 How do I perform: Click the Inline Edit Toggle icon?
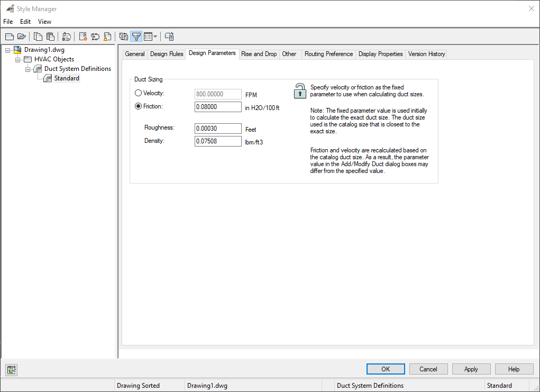tap(169, 37)
